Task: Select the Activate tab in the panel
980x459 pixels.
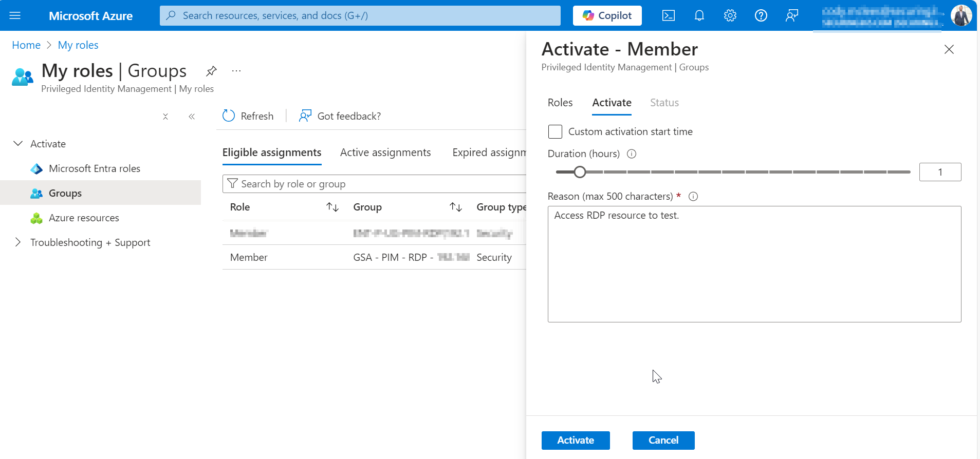Action: coord(612,103)
